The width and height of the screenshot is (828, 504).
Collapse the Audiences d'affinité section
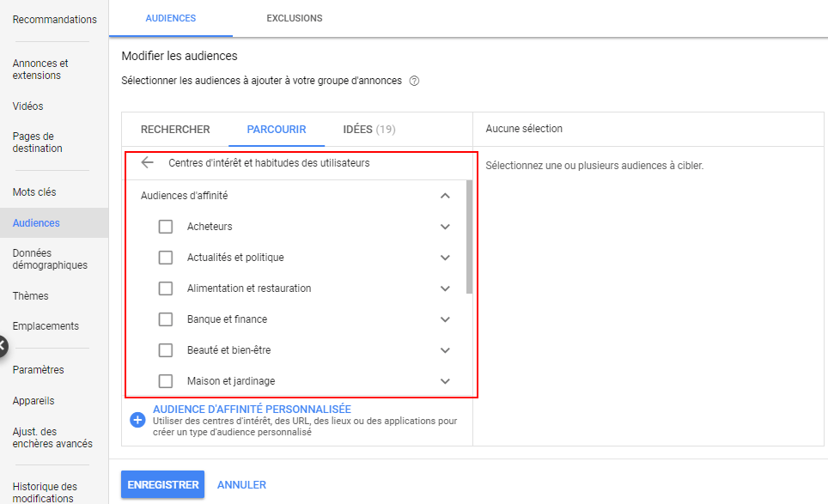coord(445,196)
